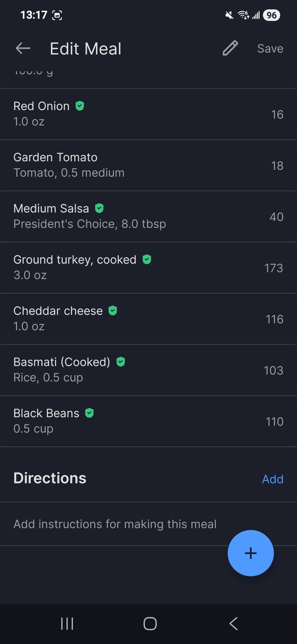The width and height of the screenshot is (297, 644).
Task: Select Medium Salsa President's Choice row
Action: pyautogui.click(x=148, y=216)
